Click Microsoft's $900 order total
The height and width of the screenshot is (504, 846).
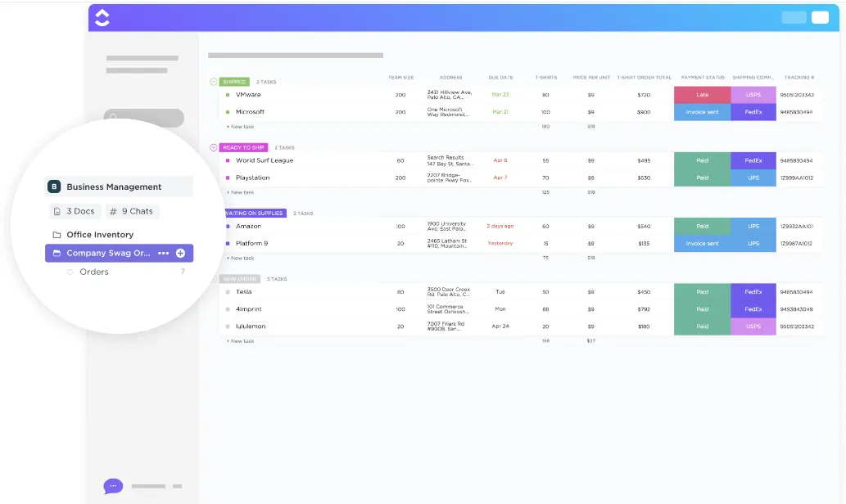644,112
